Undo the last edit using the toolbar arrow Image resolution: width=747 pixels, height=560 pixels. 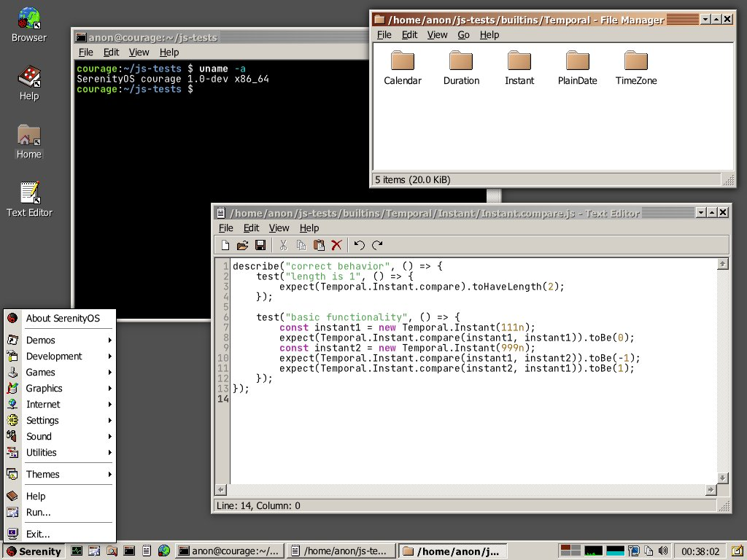click(359, 246)
